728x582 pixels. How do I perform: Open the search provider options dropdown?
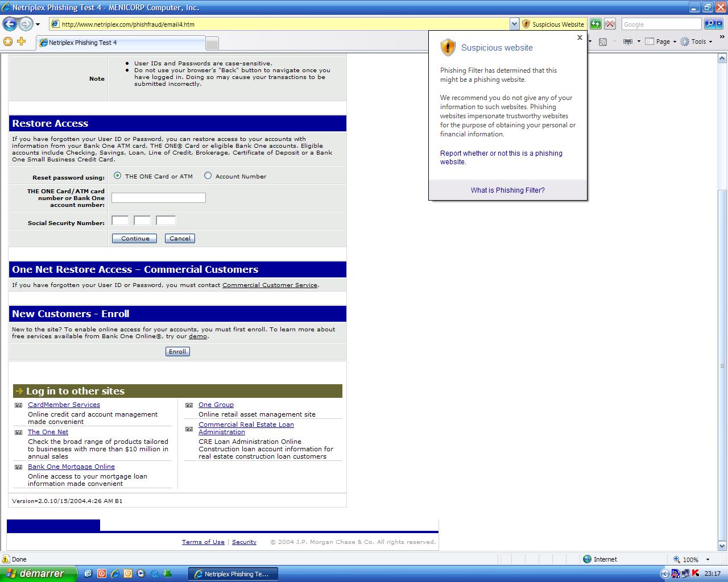[719, 24]
